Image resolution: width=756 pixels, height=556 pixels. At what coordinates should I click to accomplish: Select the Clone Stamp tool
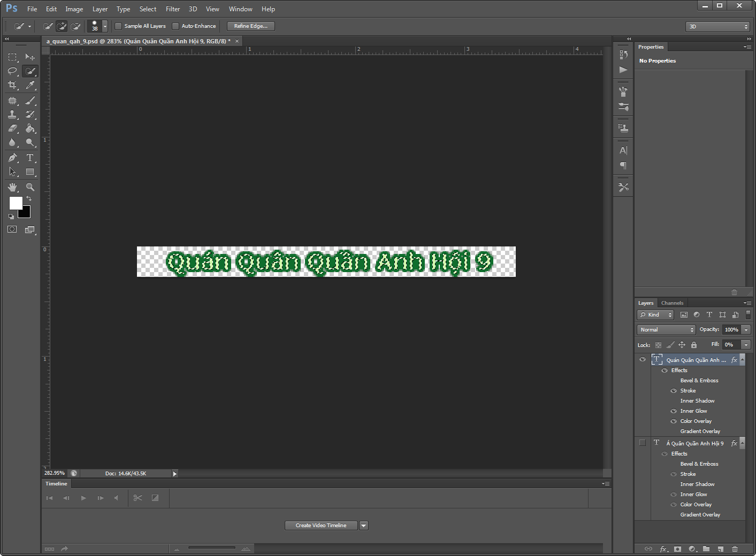pyautogui.click(x=12, y=114)
